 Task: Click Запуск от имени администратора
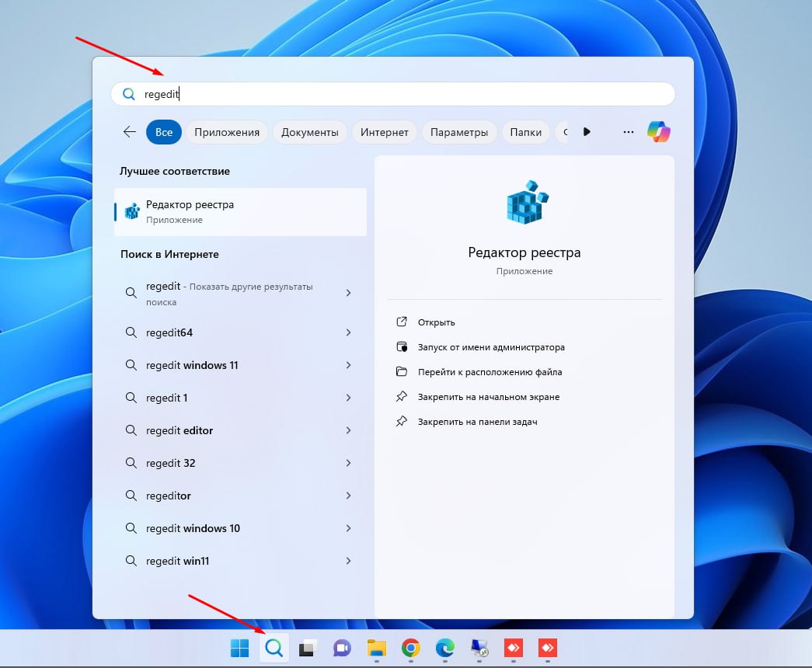coord(491,347)
